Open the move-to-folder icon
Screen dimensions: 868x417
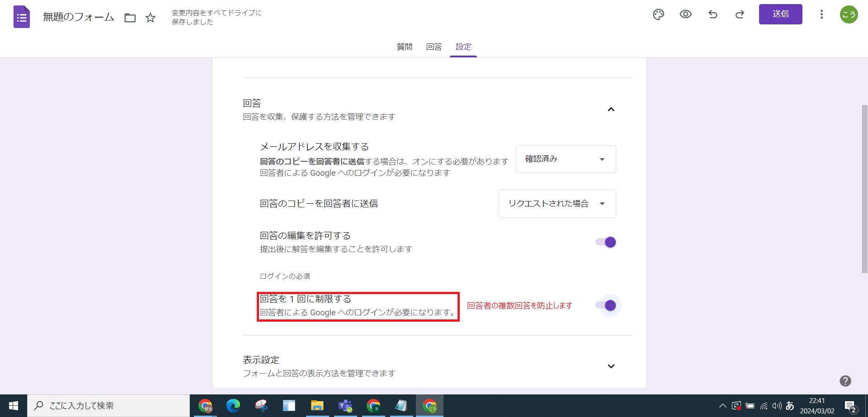coord(130,17)
